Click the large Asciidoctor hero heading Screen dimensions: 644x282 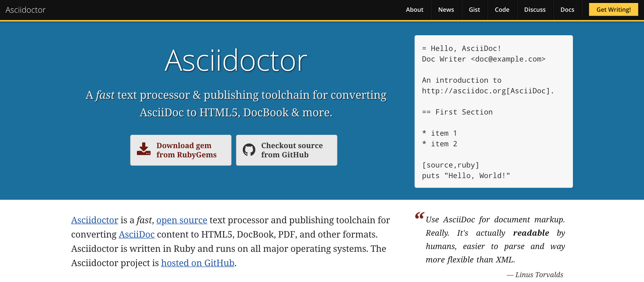click(x=236, y=61)
